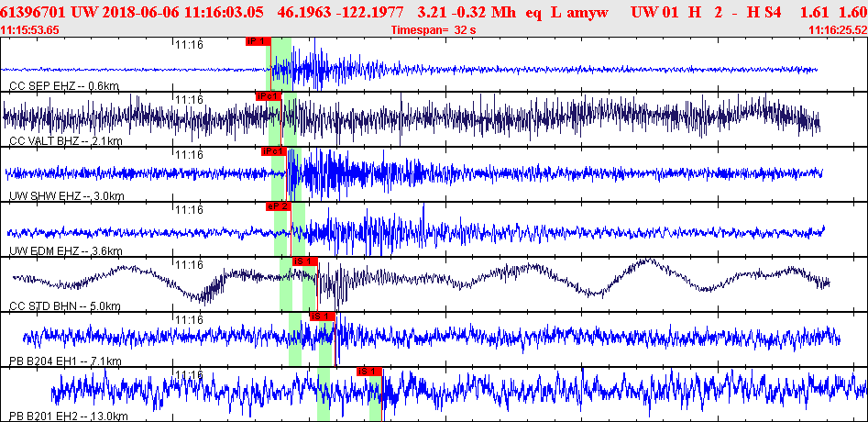Click the S pick flag on B201 trace
868x422 pixels.
(x=368, y=371)
